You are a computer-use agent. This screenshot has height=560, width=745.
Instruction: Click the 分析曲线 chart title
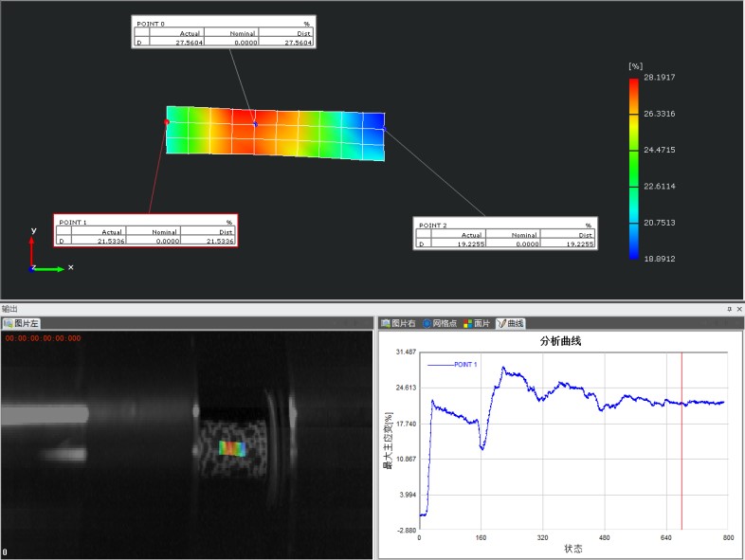coord(560,340)
